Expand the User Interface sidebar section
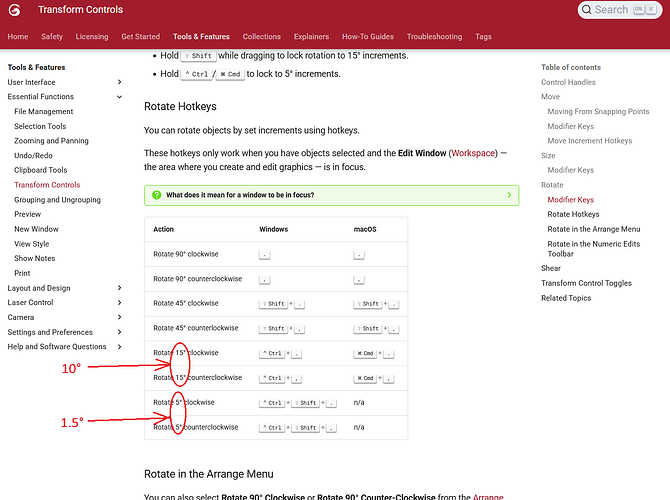 click(120, 82)
